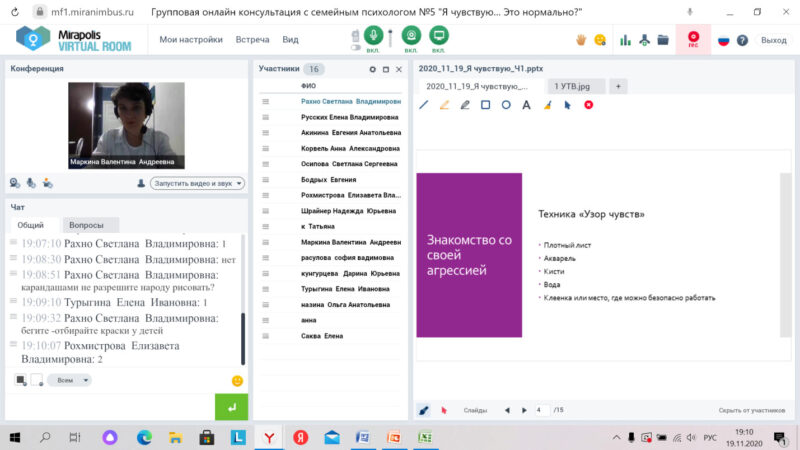Viewport: 800px width, 450px height.
Task: Open the chat smiley emoji picker
Action: pyautogui.click(x=237, y=381)
